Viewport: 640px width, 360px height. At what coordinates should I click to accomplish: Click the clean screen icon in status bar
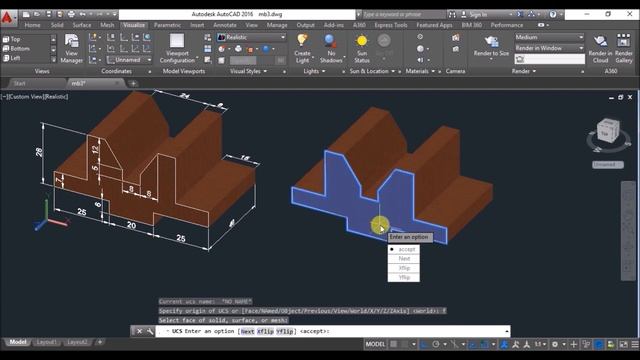tap(623, 344)
